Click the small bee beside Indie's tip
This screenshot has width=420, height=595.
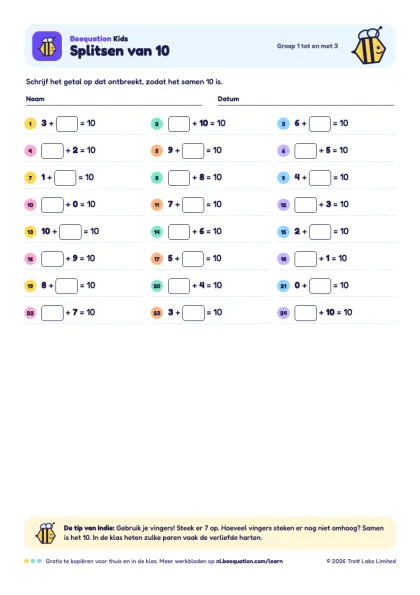(46, 533)
